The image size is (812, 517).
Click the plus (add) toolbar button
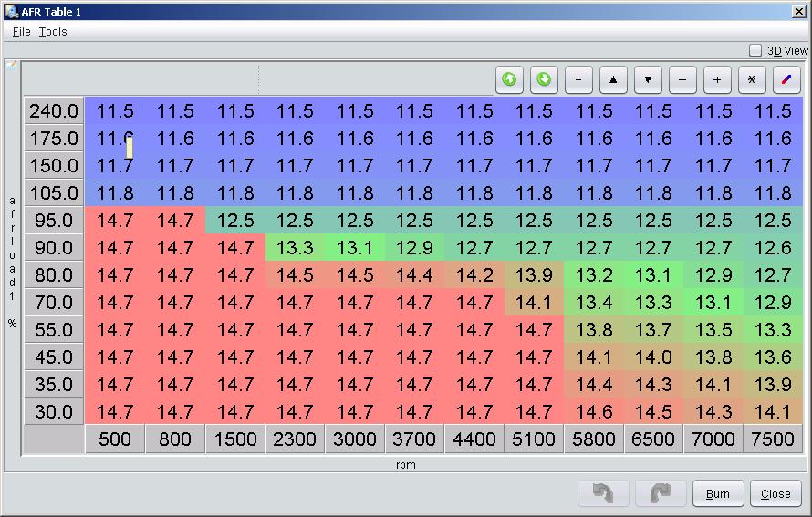click(717, 79)
